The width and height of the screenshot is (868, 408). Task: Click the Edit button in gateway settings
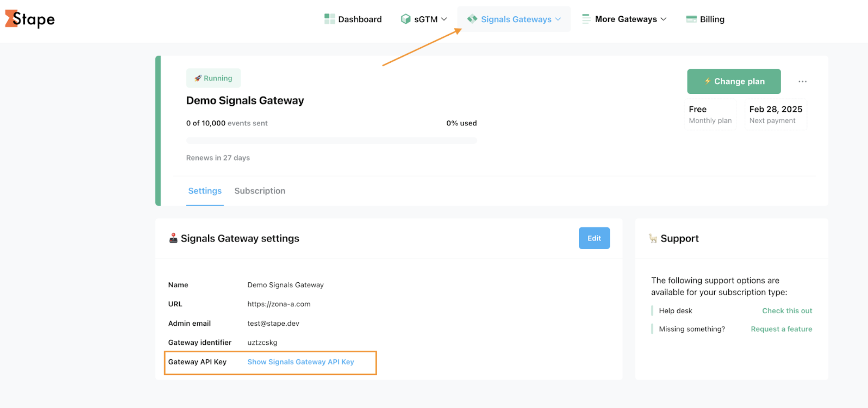click(x=594, y=238)
